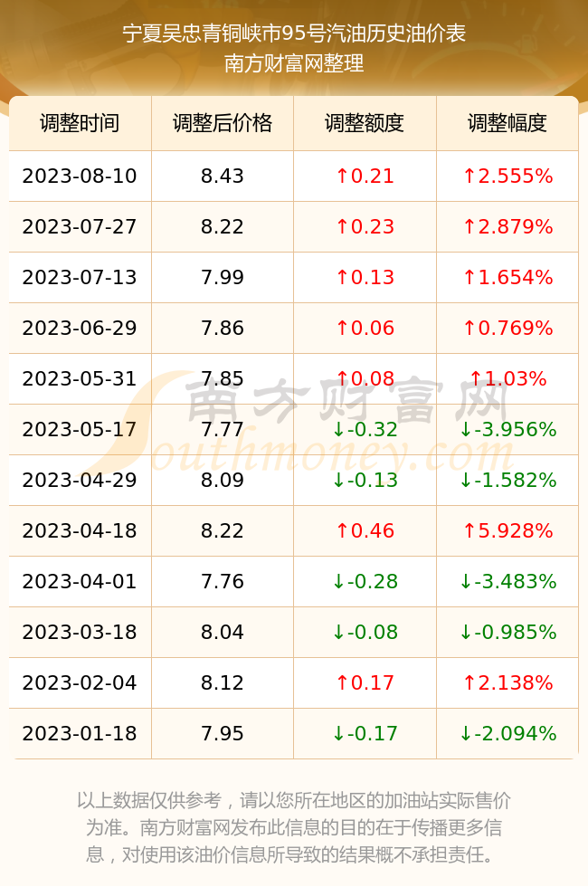
Task: Select the 2023-03-18 date cell
Action: click(x=80, y=632)
